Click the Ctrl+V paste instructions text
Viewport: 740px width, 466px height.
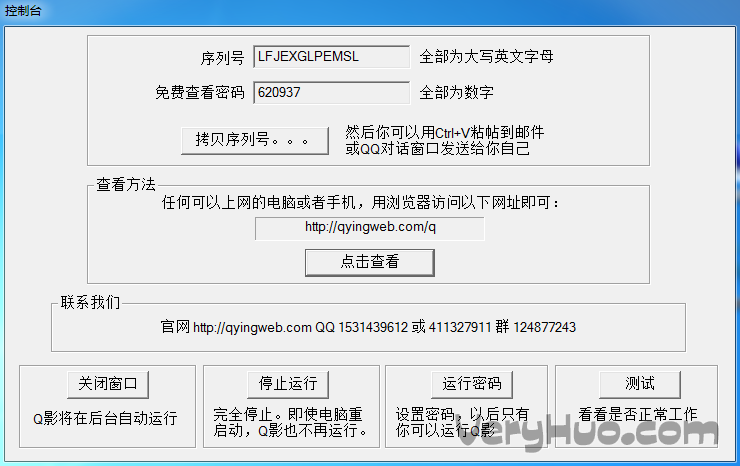pyautogui.click(x=444, y=140)
